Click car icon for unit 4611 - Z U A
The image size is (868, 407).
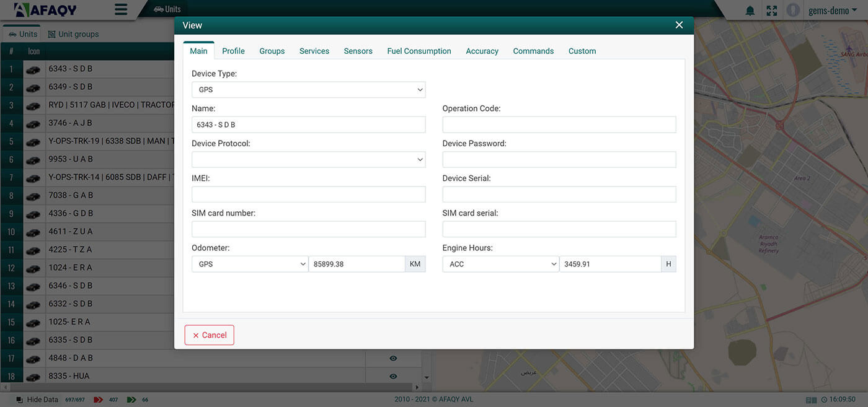coord(33,232)
